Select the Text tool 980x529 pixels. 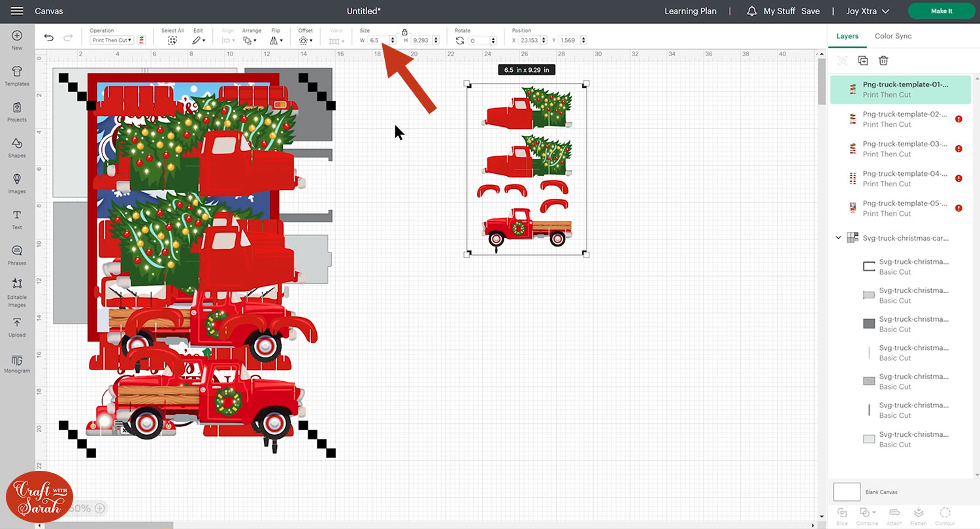[x=17, y=219]
